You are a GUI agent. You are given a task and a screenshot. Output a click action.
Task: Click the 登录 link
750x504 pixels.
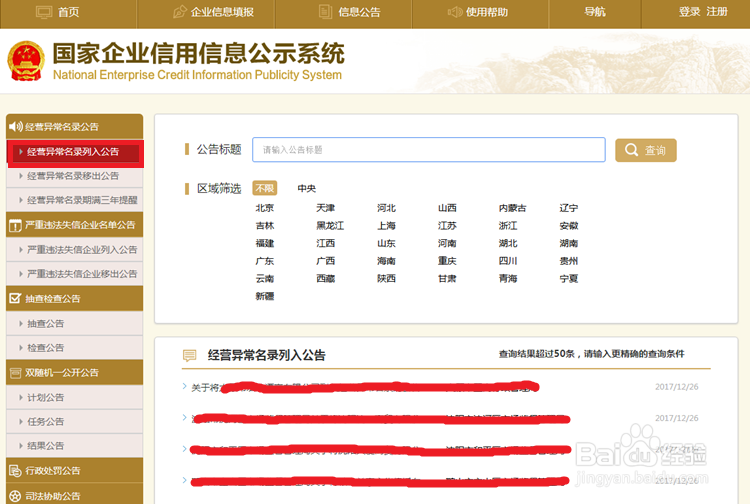click(689, 12)
